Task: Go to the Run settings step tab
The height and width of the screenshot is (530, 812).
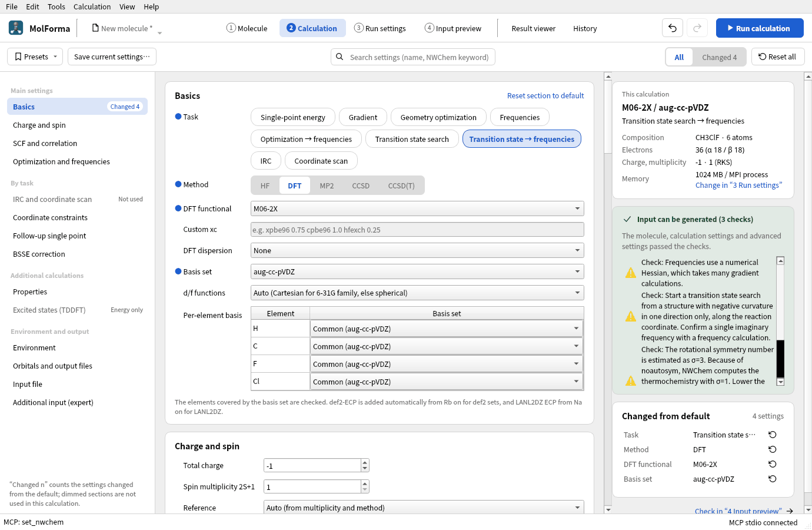Action: click(380, 28)
